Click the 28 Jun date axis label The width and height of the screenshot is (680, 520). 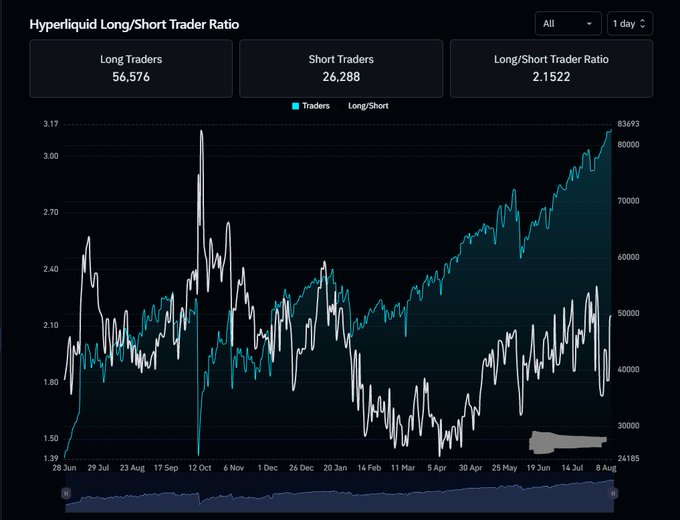click(64, 468)
